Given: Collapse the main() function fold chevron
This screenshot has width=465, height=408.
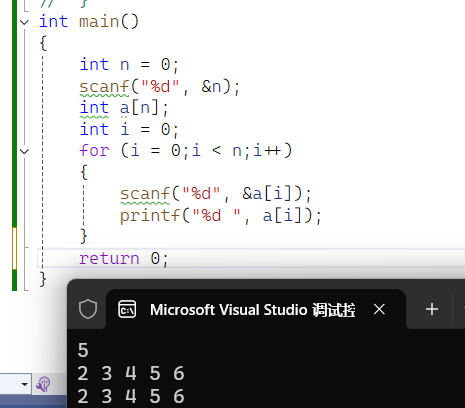Looking at the screenshot, I should point(24,22).
